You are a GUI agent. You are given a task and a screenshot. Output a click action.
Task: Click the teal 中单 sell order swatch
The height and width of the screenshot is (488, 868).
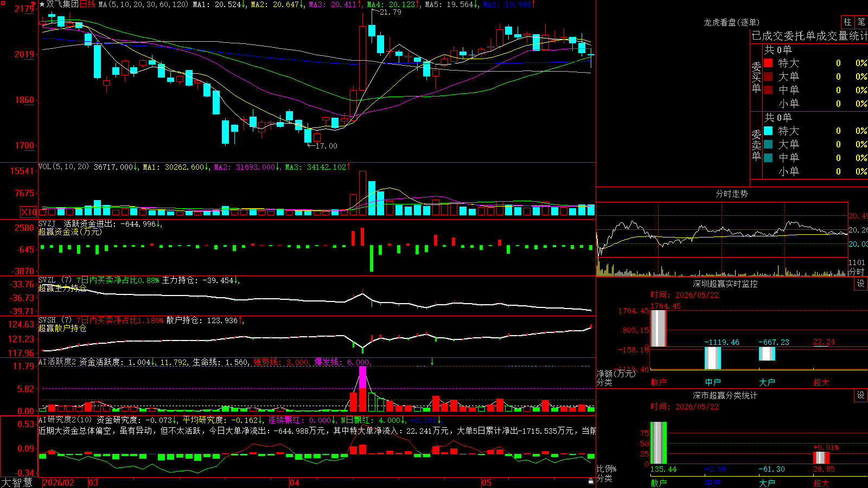click(x=768, y=158)
